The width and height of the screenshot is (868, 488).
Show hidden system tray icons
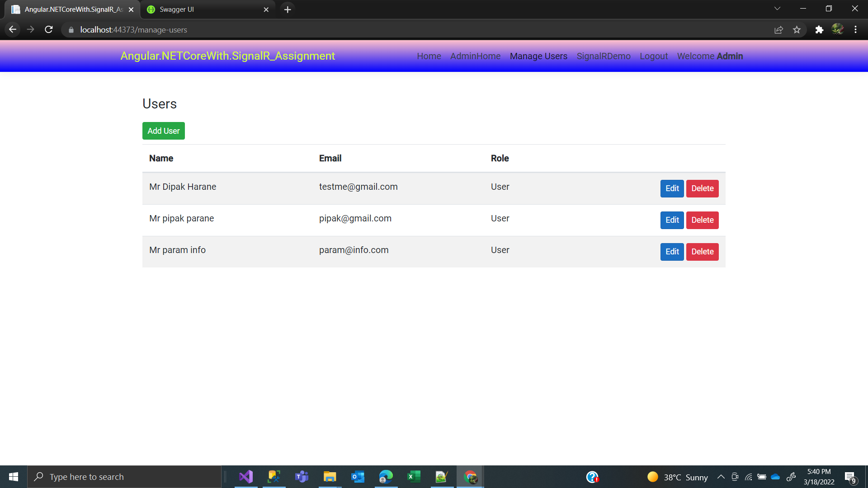[721, 477]
